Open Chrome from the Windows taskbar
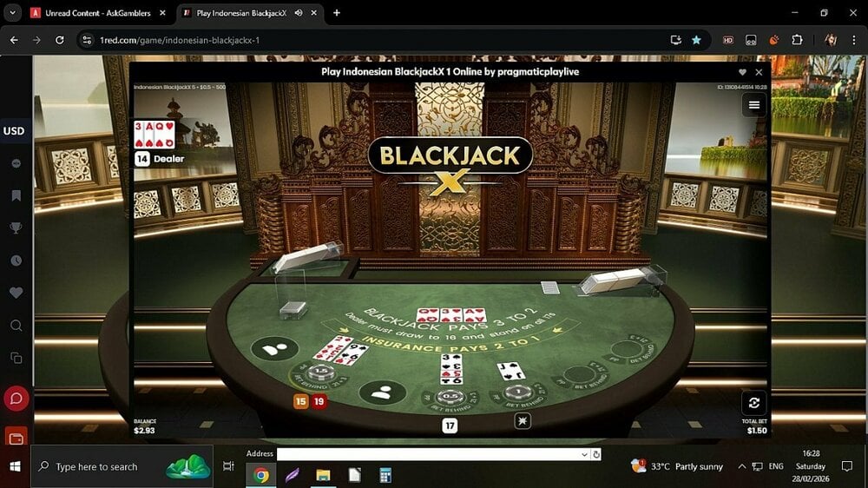The width and height of the screenshot is (868, 488). tap(260, 475)
